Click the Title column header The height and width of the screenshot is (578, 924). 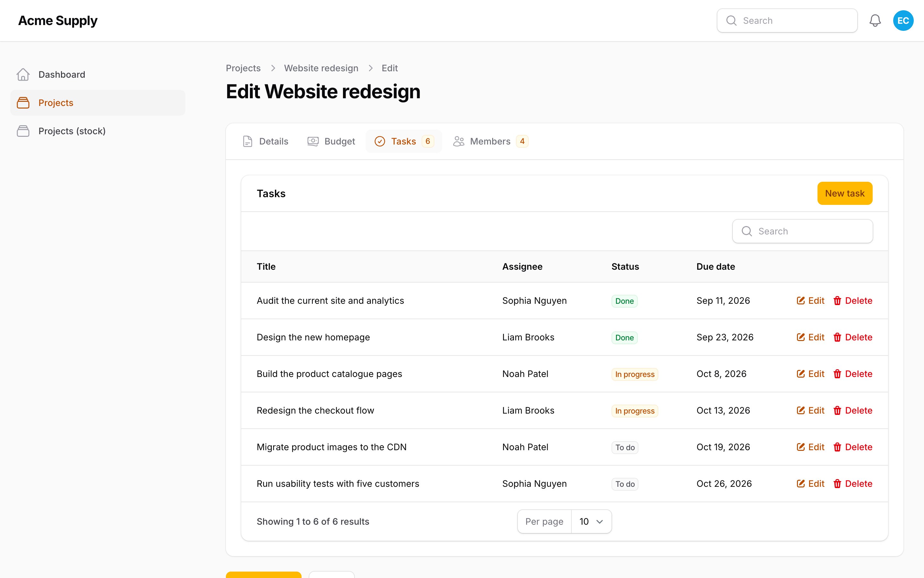pyautogui.click(x=266, y=267)
